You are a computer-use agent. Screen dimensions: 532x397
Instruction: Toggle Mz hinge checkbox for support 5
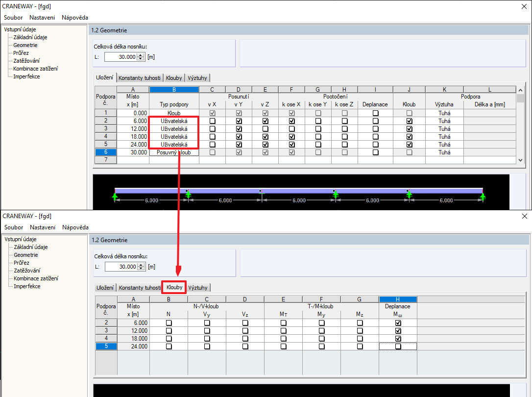point(360,346)
